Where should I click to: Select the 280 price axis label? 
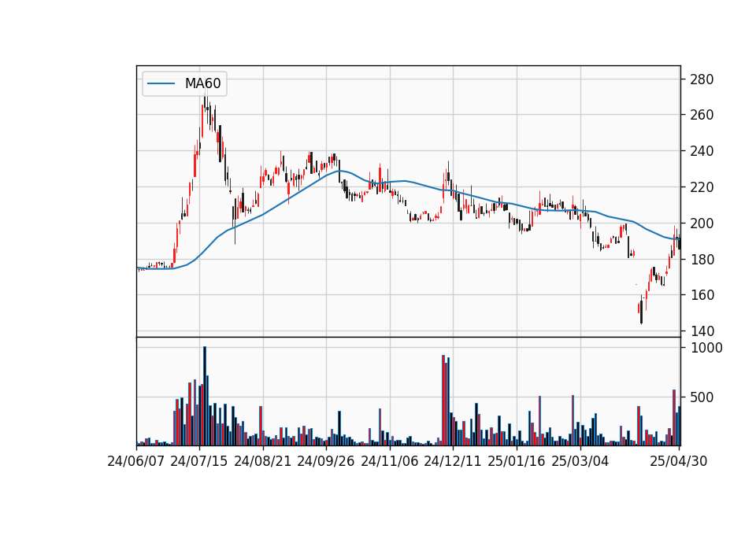702,79
